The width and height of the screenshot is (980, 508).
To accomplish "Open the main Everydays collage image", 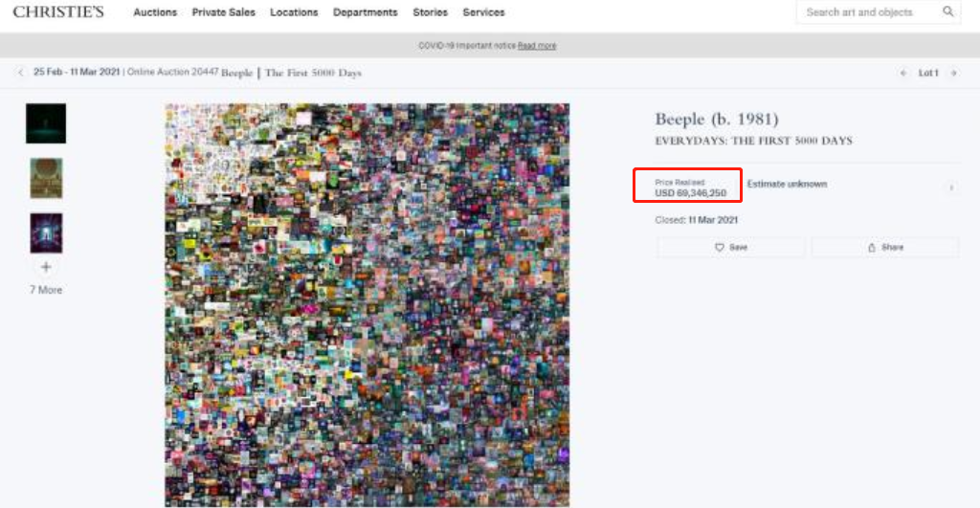I will 367,305.
